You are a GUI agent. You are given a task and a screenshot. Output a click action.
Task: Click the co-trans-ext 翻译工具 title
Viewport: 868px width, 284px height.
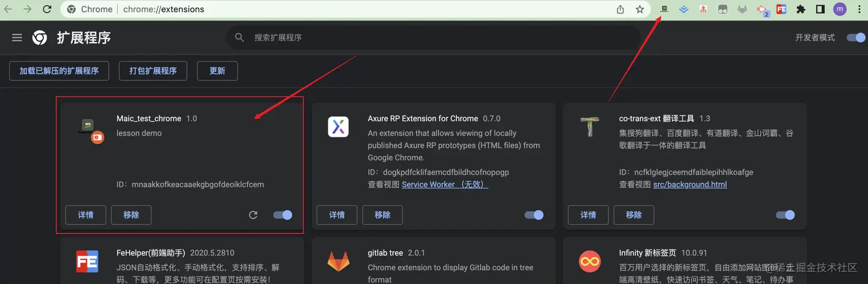click(657, 118)
